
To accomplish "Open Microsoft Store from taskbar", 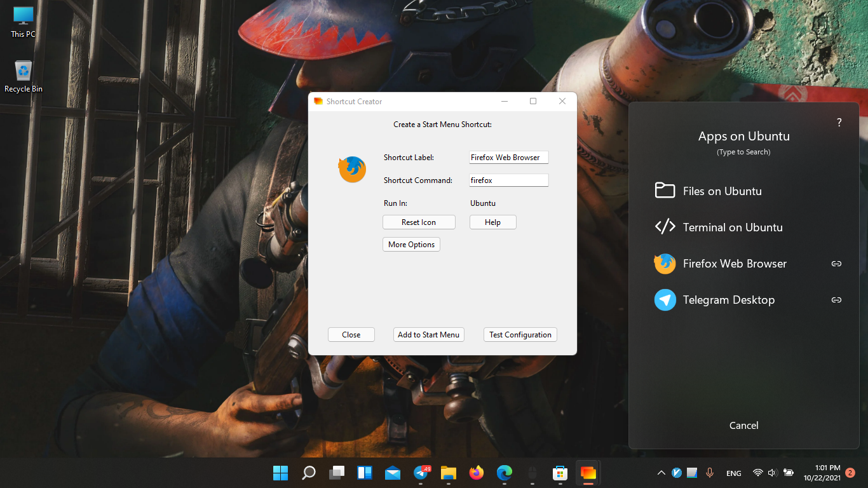I will coord(560,473).
